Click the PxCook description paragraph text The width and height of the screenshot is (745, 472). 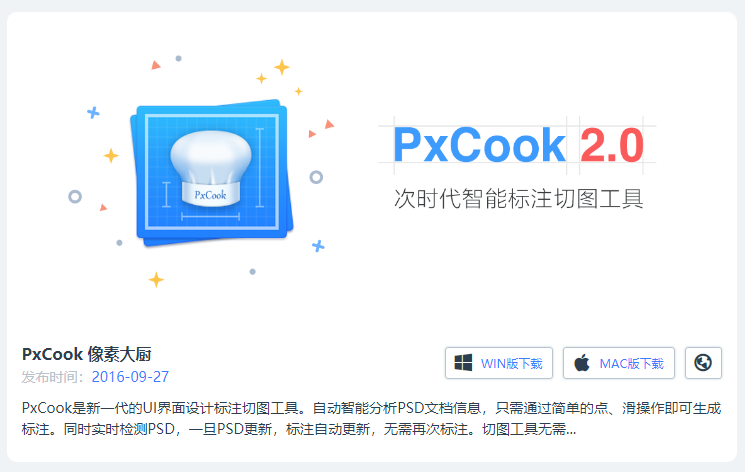371,419
